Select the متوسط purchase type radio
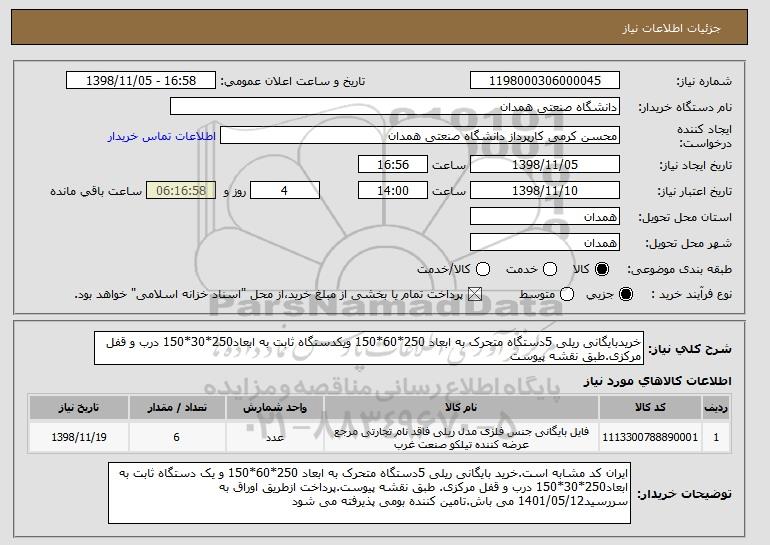Image resolution: width=770 pixels, height=545 pixels. [x=567, y=294]
